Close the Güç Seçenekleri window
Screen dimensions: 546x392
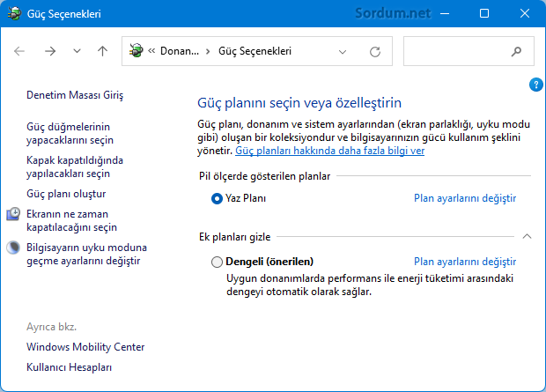(524, 13)
